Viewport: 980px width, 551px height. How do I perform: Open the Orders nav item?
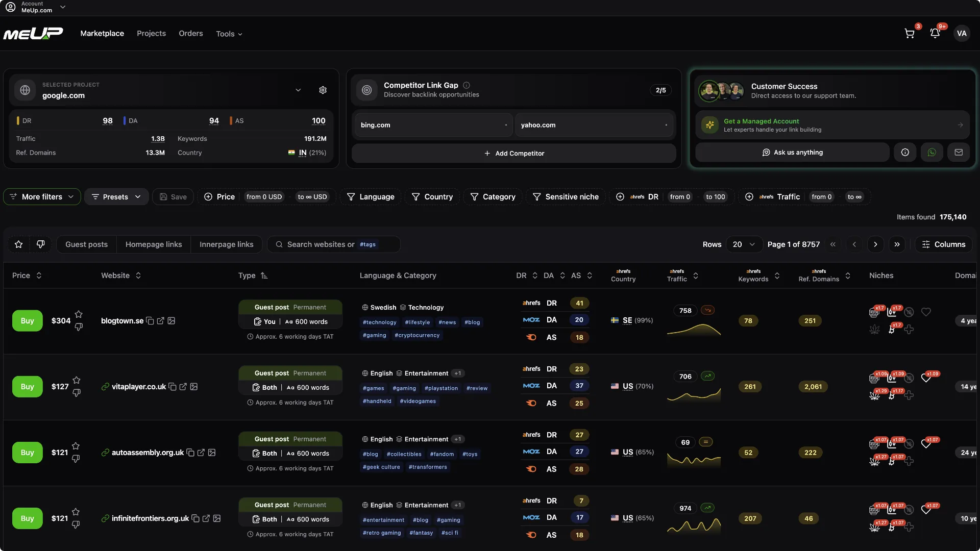point(191,34)
